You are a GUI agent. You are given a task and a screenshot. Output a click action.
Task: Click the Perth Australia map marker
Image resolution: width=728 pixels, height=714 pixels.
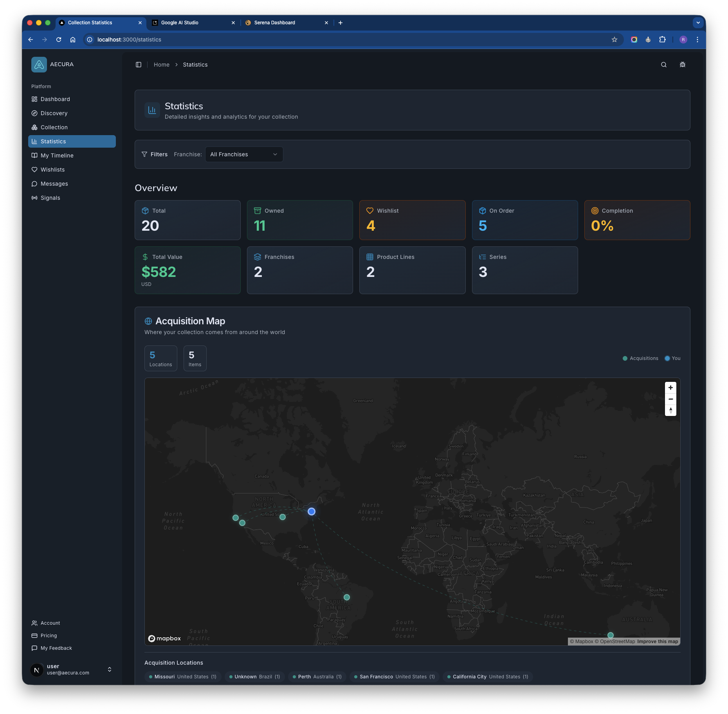611,635
